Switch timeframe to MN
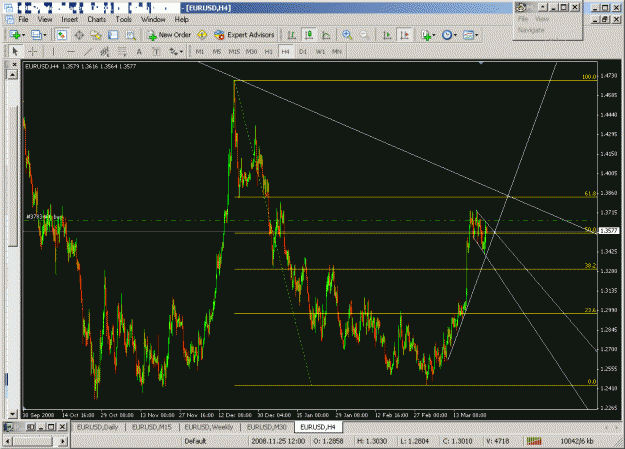625x449 pixels. click(x=337, y=51)
